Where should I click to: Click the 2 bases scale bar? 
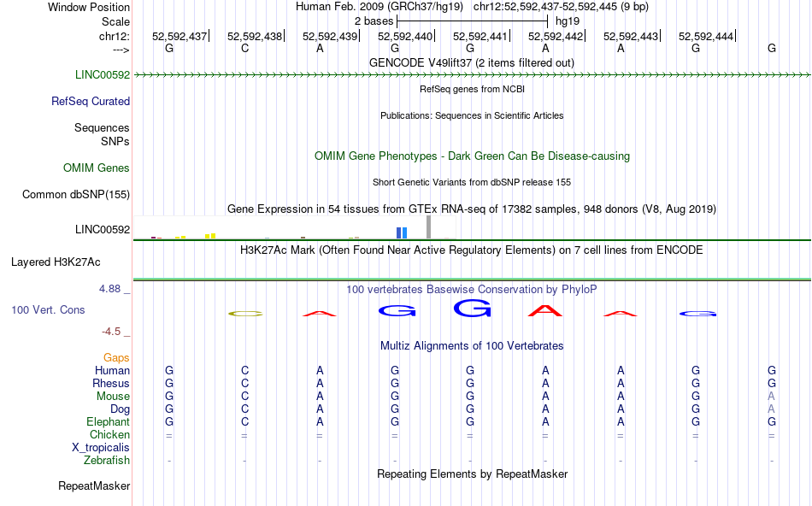473,21
